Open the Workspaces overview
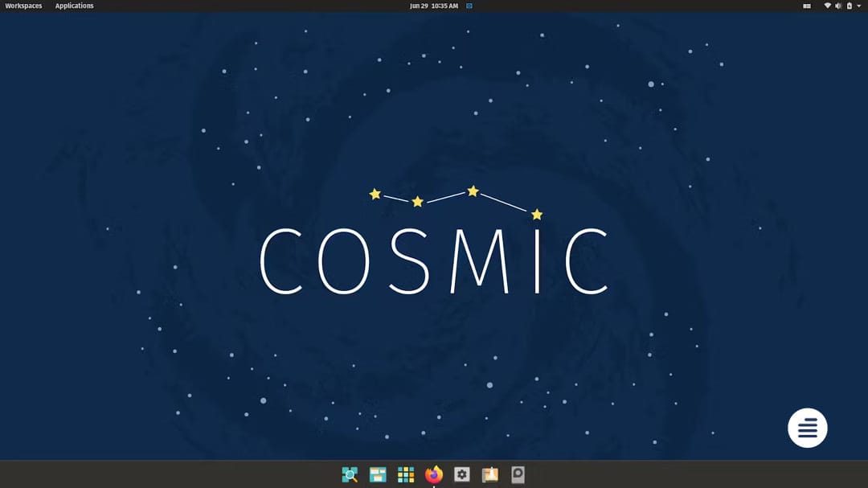 pyautogui.click(x=23, y=6)
